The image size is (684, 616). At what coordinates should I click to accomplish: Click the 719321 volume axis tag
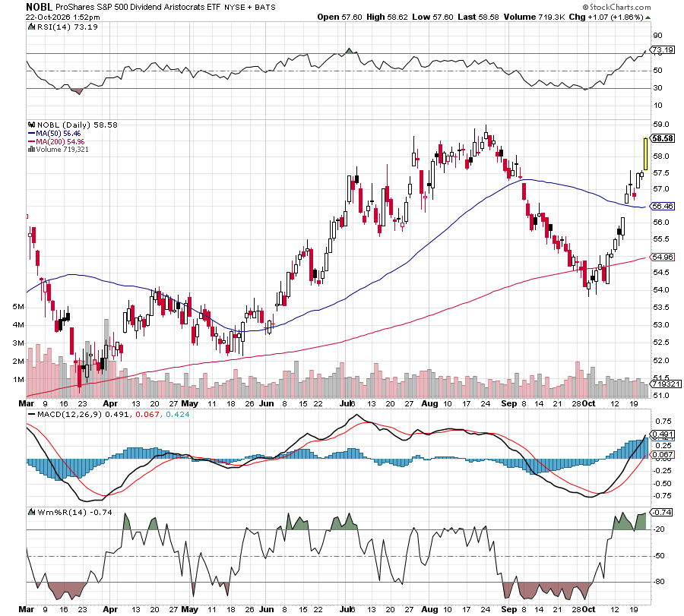tap(665, 384)
